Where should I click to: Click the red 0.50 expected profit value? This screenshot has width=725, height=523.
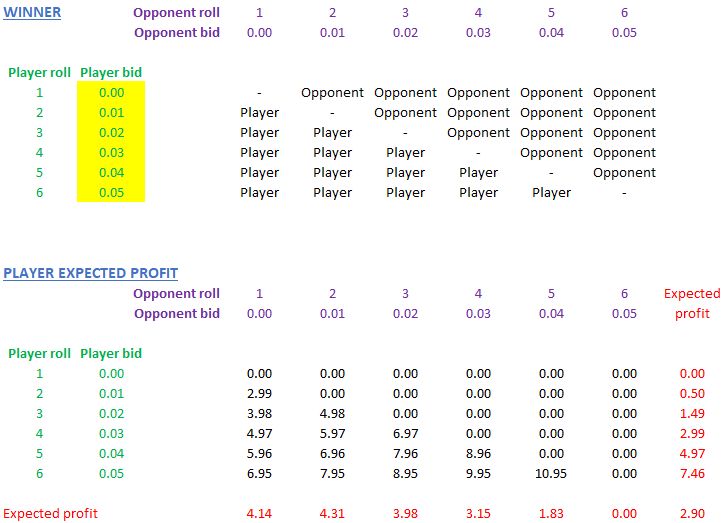pyautogui.click(x=692, y=394)
